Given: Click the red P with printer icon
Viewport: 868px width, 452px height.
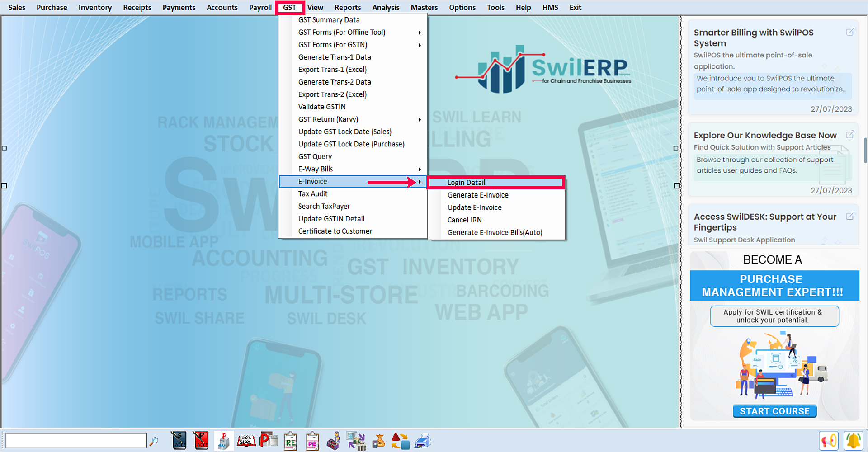Looking at the screenshot, I should pyautogui.click(x=269, y=440).
